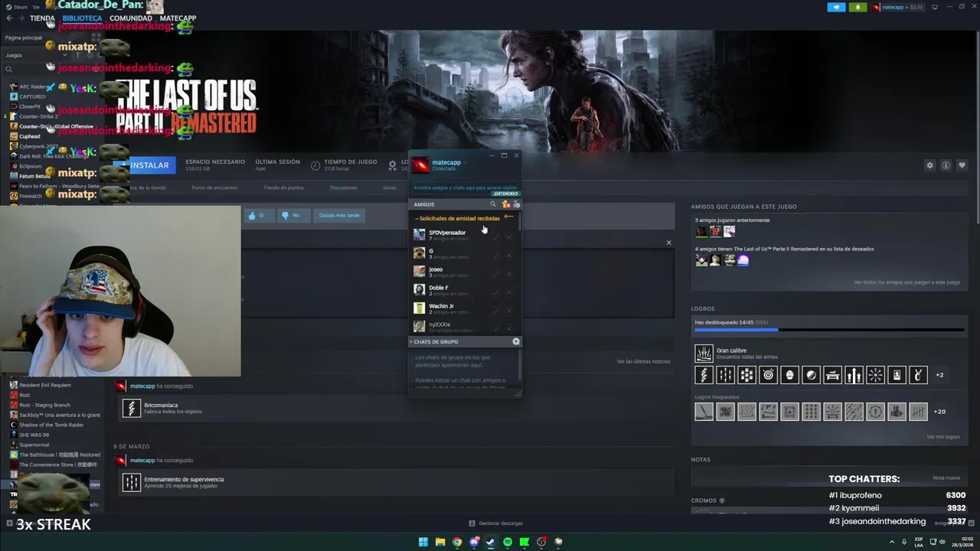Open the Tienda de puntos tab
The height and width of the screenshot is (551, 980).
pos(283,187)
